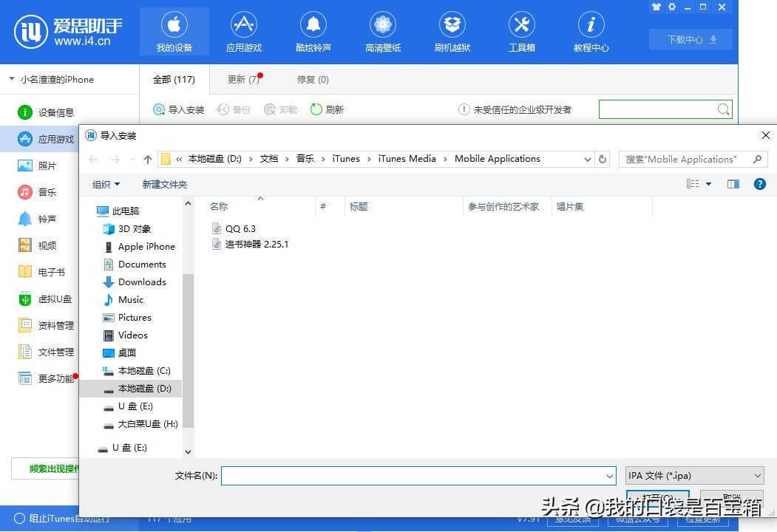Switch to the 修复 (0) tab
This screenshot has height=532, width=777.
[x=311, y=79]
